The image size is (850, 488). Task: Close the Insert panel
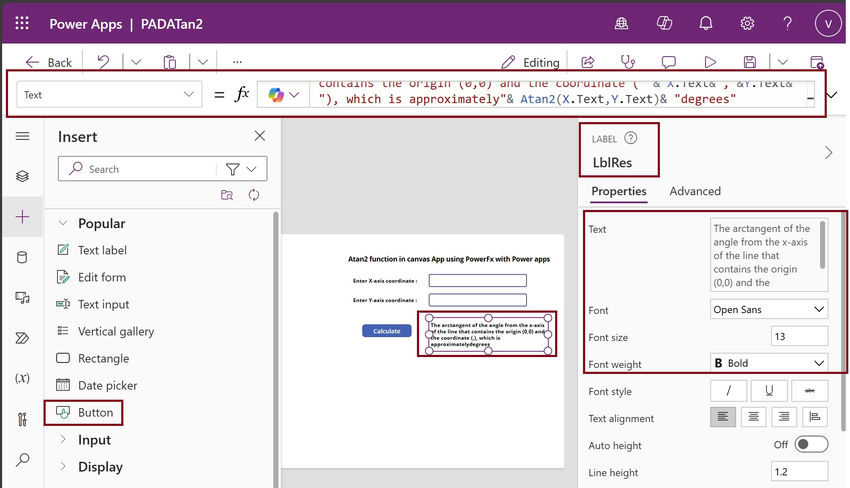pyautogui.click(x=260, y=136)
